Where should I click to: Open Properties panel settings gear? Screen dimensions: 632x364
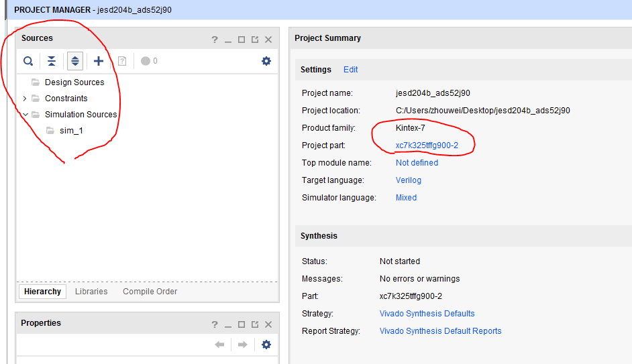click(x=266, y=345)
